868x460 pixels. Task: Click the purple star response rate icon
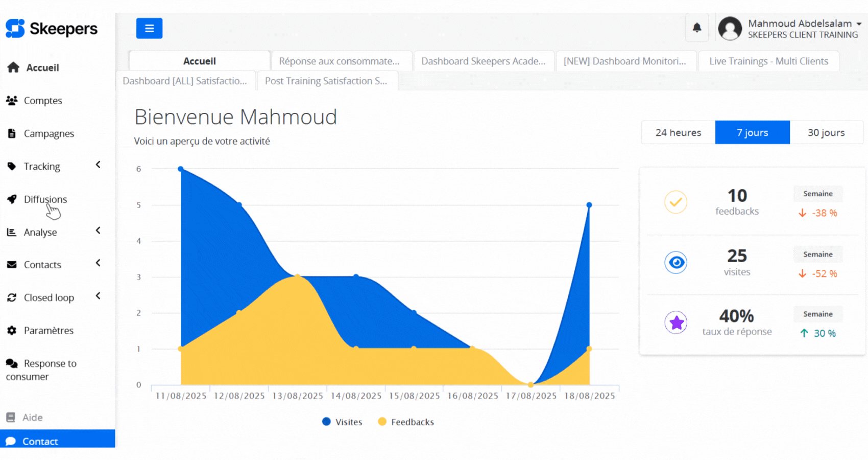tap(676, 323)
